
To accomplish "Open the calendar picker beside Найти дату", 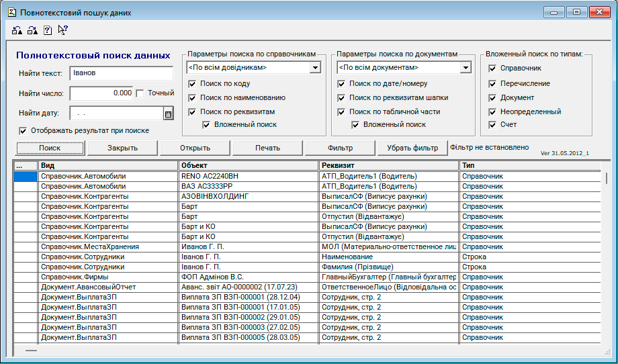I will [x=168, y=113].
